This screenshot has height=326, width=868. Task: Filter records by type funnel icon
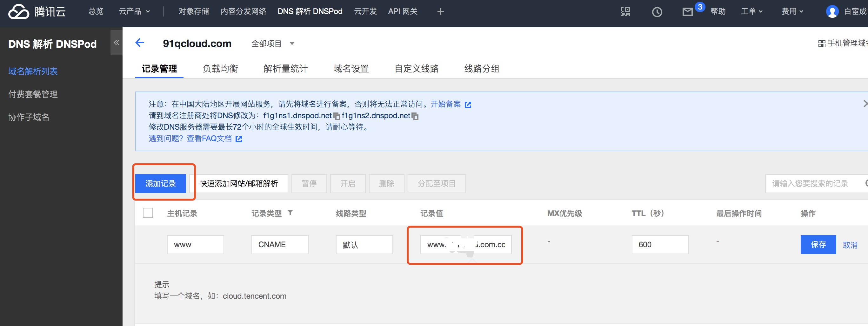(290, 212)
